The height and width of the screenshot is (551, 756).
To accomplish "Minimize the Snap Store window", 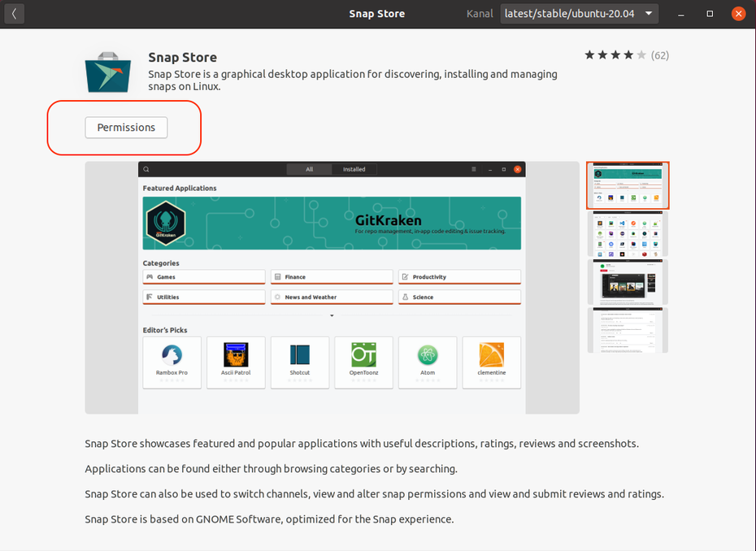I will 680,14.
